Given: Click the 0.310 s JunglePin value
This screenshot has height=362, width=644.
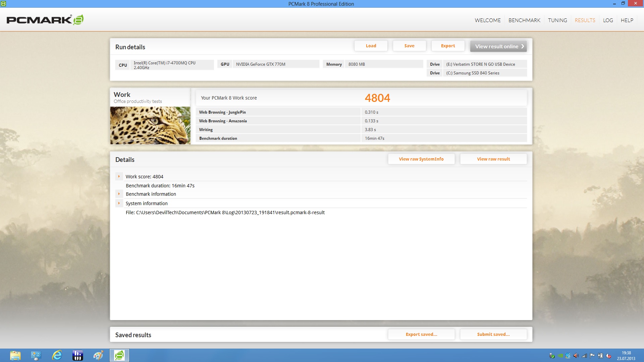Looking at the screenshot, I should (371, 112).
